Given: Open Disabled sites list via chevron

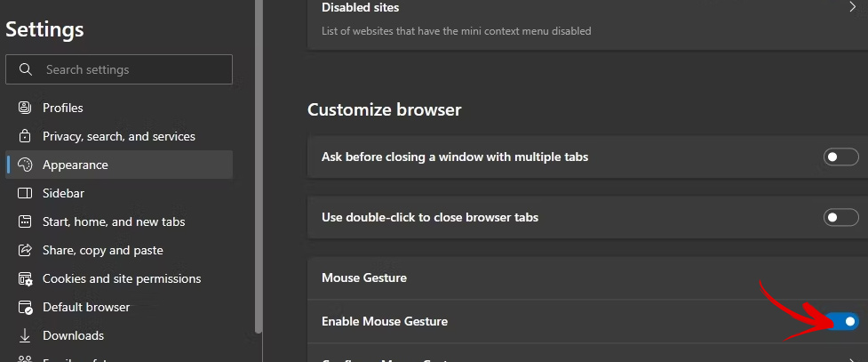Looking at the screenshot, I should coord(853,7).
